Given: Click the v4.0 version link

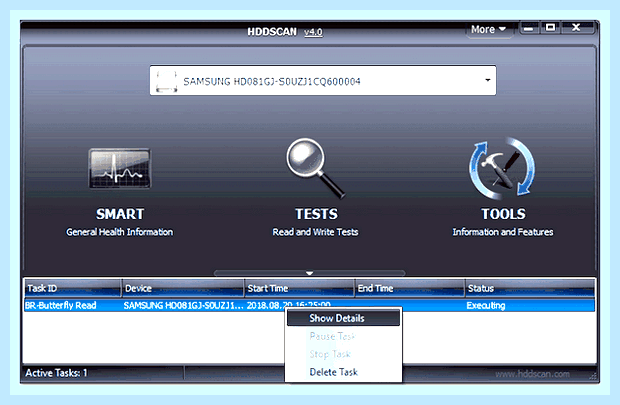Looking at the screenshot, I should pyautogui.click(x=313, y=32).
